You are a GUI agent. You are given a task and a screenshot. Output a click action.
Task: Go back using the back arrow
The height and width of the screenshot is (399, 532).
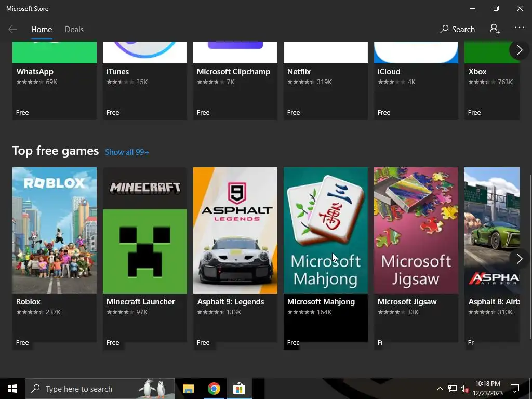pyautogui.click(x=12, y=30)
